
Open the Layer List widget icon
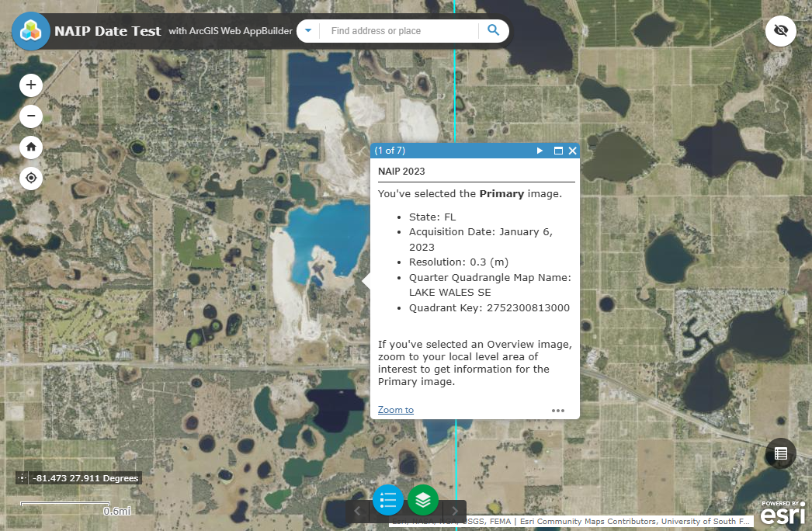(x=423, y=501)
